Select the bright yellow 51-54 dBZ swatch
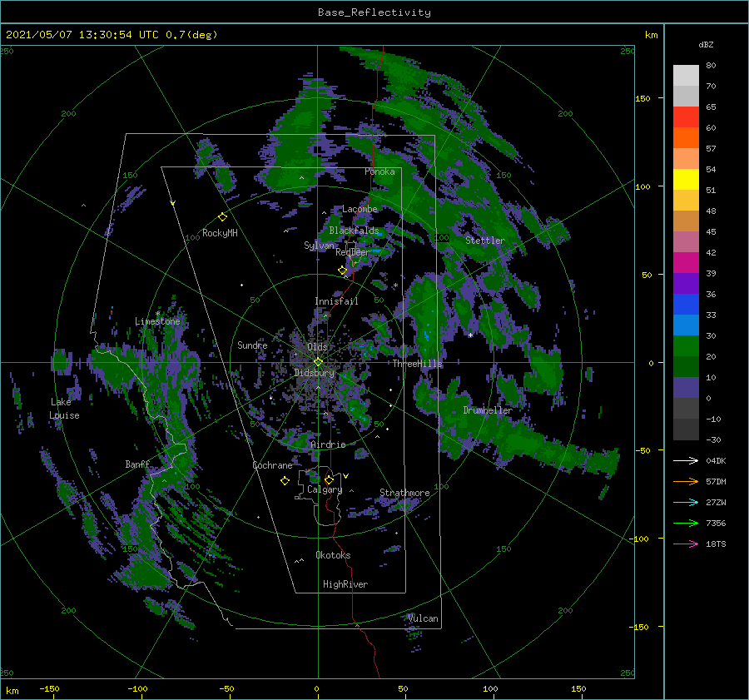 pos(686,180)
